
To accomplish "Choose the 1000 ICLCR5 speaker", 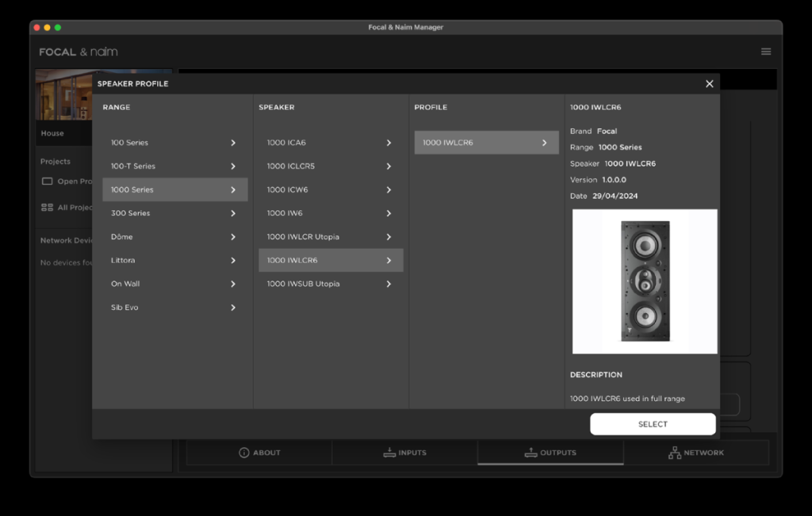I will pyautogui.click(x=331, y=166).
